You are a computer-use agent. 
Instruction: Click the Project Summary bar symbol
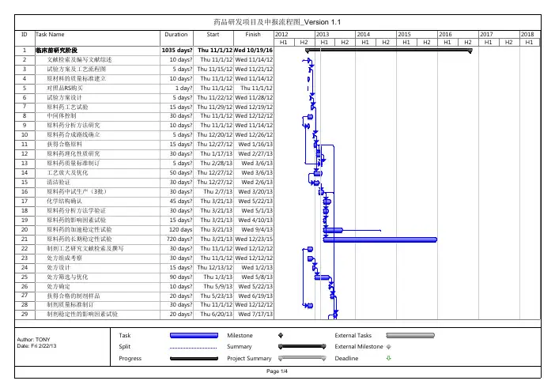[x=281, y=357]
